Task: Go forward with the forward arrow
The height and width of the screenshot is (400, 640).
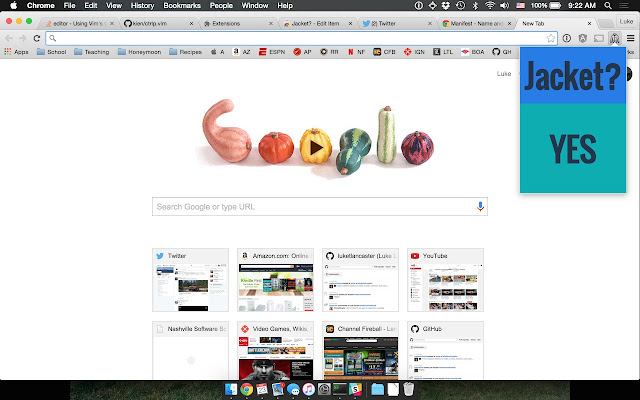Action: click(x=23, y=38)
